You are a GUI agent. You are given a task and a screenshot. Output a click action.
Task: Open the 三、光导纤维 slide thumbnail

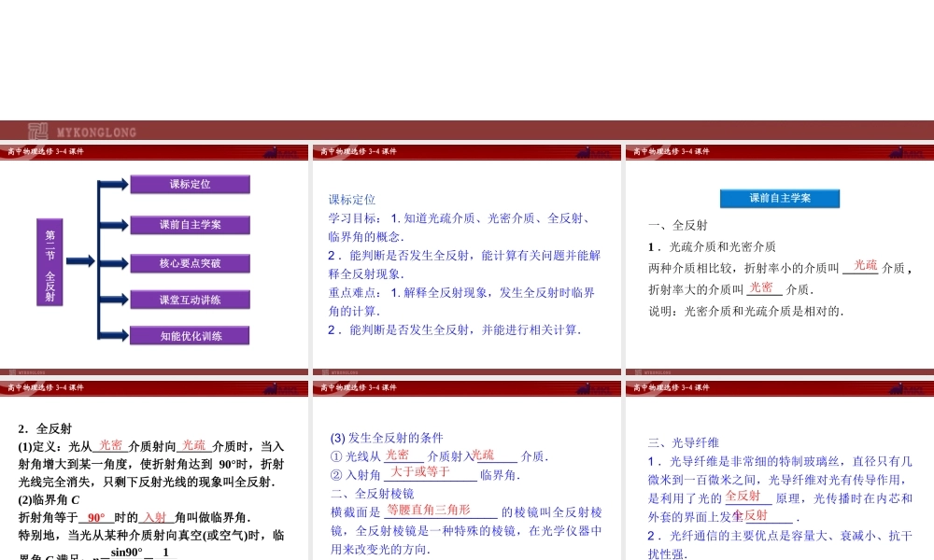[x=779, y=485]
